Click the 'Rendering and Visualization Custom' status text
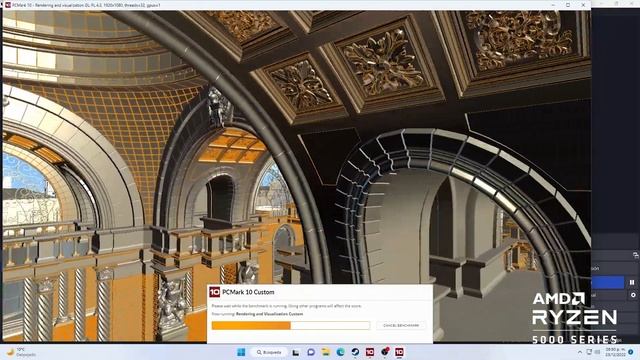 point(269,314)
